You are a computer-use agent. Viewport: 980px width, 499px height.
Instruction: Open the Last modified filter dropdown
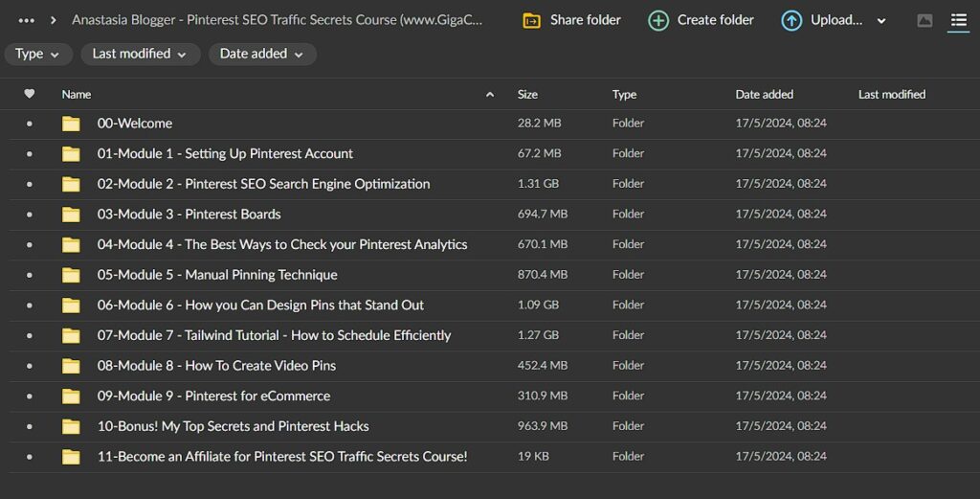coord(140,55)
